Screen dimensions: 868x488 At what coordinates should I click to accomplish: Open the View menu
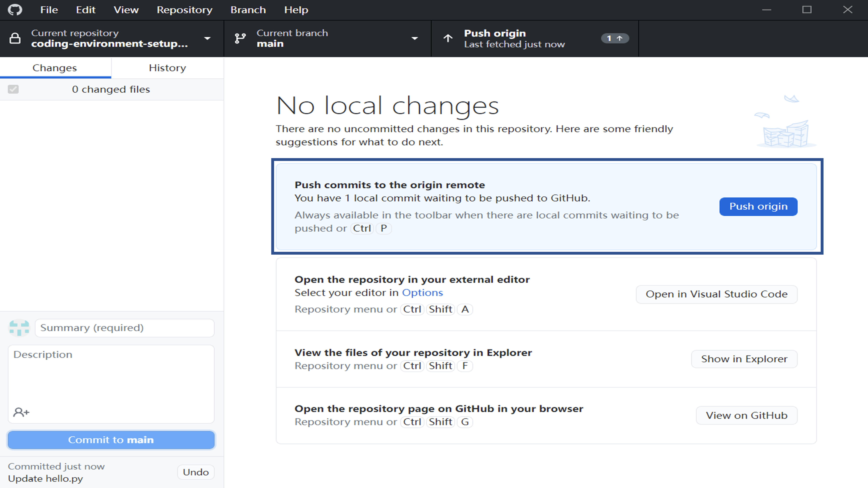(126, 10)
